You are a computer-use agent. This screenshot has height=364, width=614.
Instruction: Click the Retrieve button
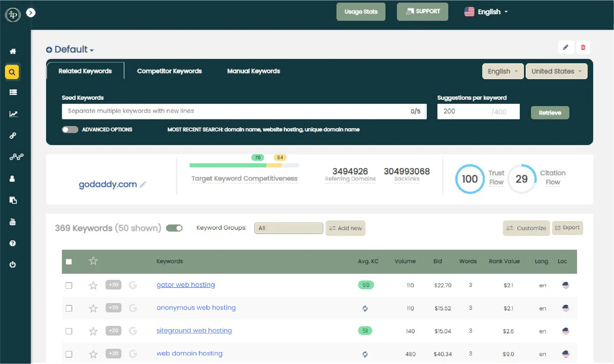[x=550, y=113]
